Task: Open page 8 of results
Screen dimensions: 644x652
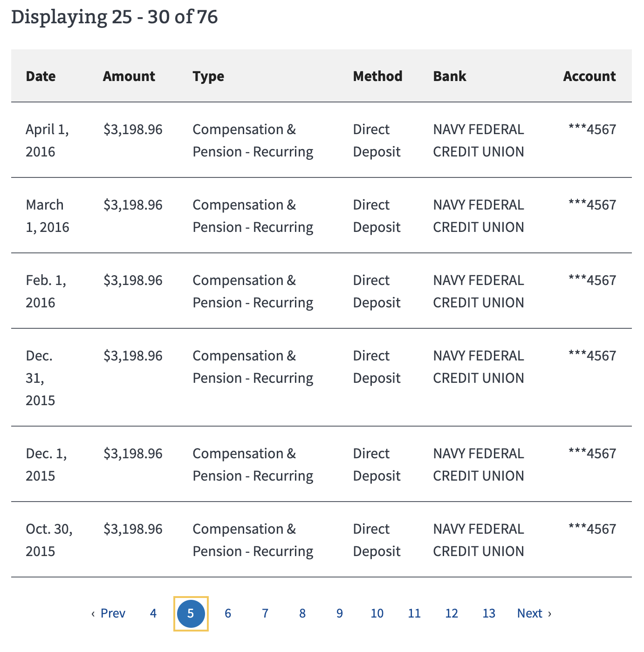Action: point(302,613)
